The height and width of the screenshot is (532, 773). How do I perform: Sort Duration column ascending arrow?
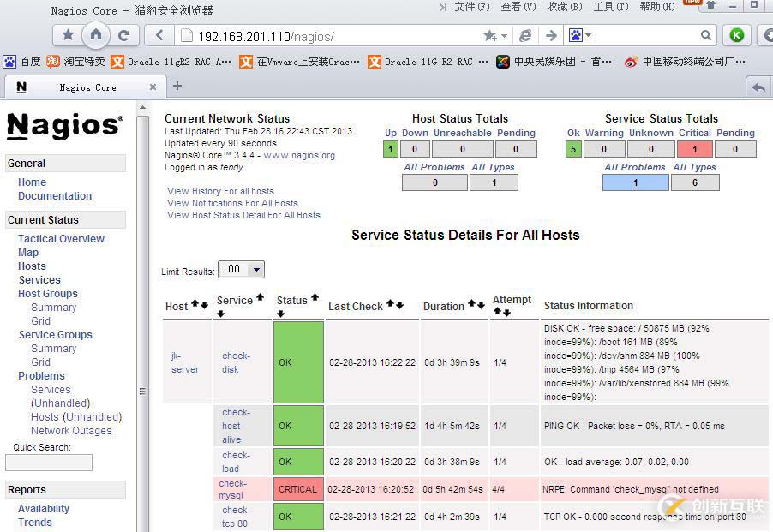(x=470, y=304)
